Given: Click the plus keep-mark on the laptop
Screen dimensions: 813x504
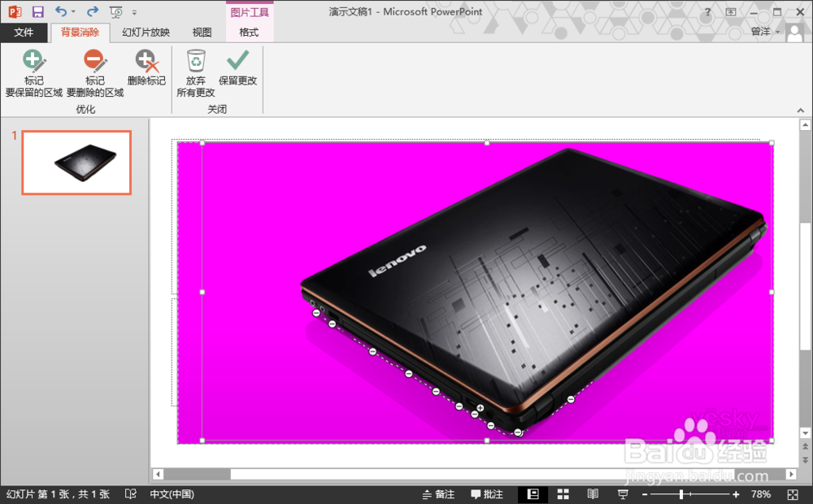Looking at the screenshot, I should point(480,408).
